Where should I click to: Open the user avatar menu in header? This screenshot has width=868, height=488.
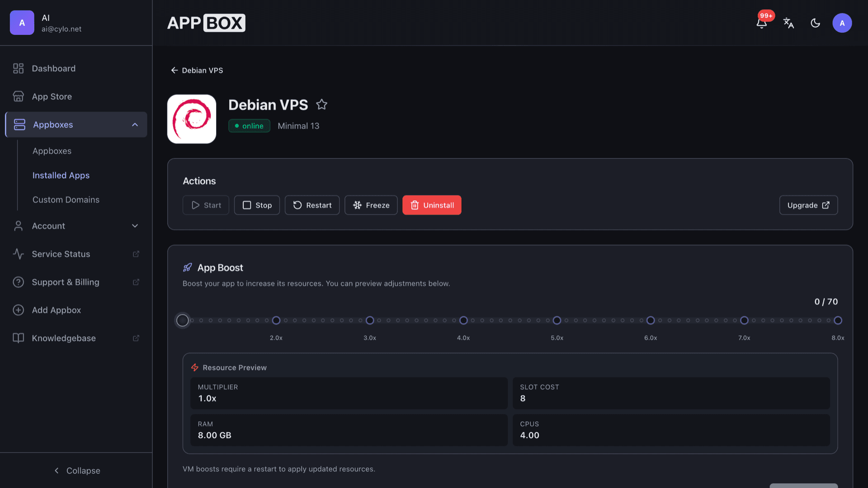point(842,23)
